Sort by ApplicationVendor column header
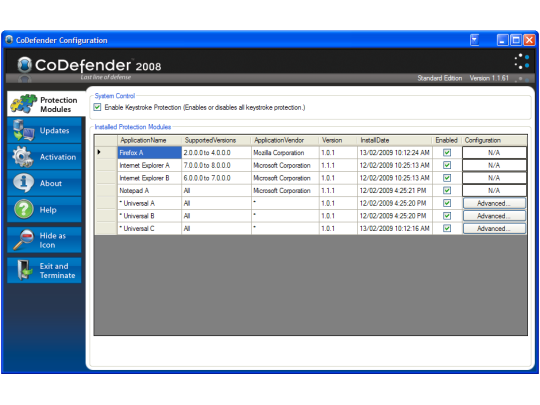The width and height of the screenshot is (540, 405). [x=285, y=140]
